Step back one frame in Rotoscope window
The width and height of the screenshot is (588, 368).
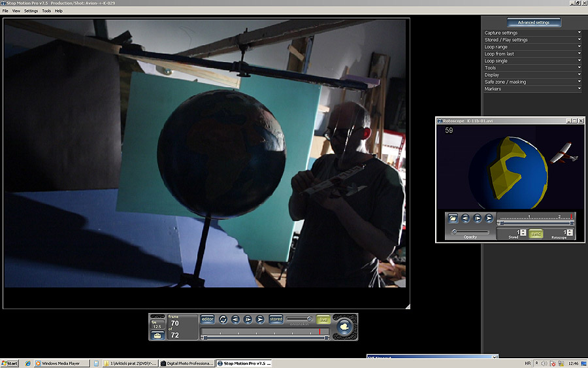(x=465, y=218)
